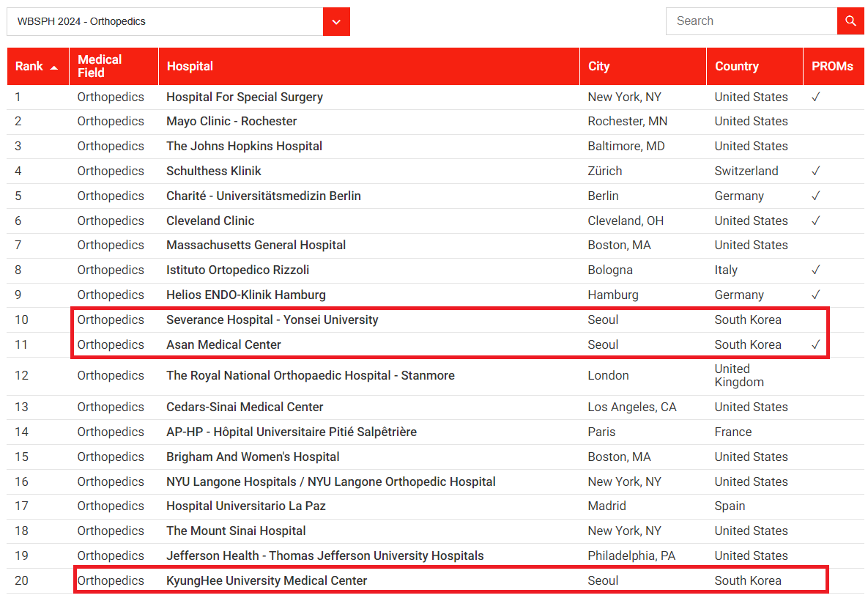Screen dimensions: 868x598
Task: Sort by Country column header
Action: [754, 67]
